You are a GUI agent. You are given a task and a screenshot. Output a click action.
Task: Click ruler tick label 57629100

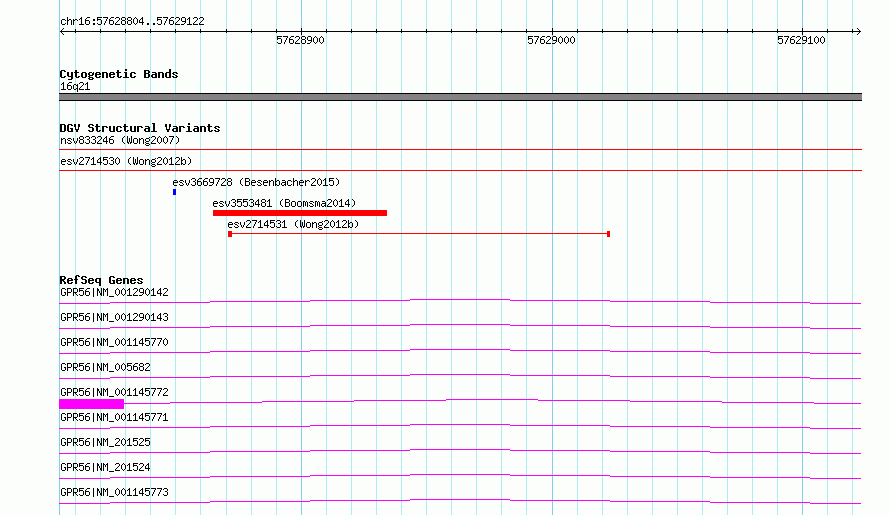(x=801, y=40)
